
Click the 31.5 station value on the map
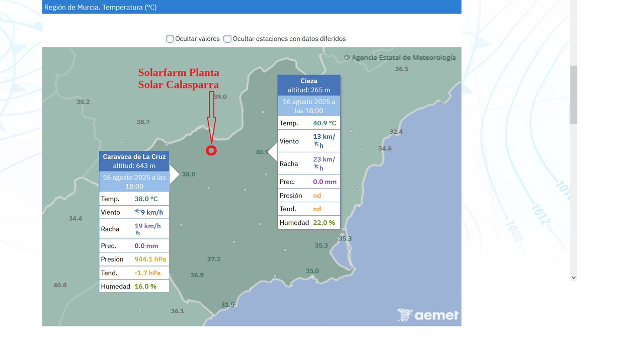(228, 305)
